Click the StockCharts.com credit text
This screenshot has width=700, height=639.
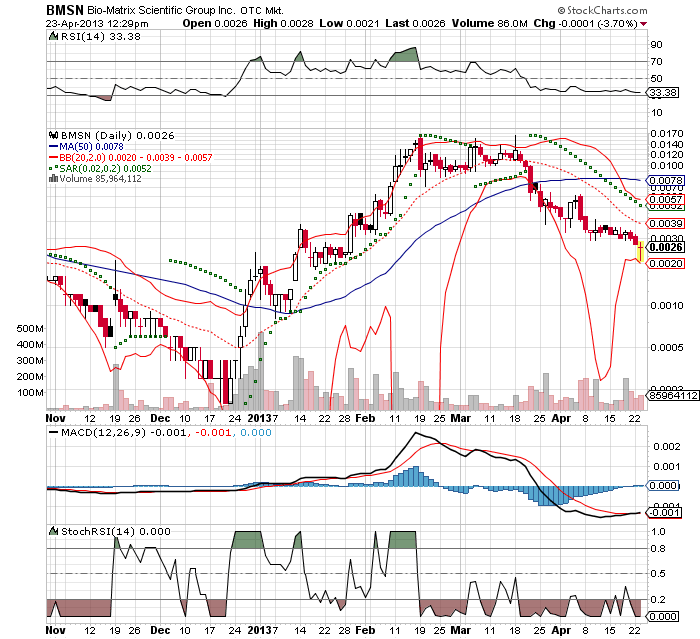point(602,10)
